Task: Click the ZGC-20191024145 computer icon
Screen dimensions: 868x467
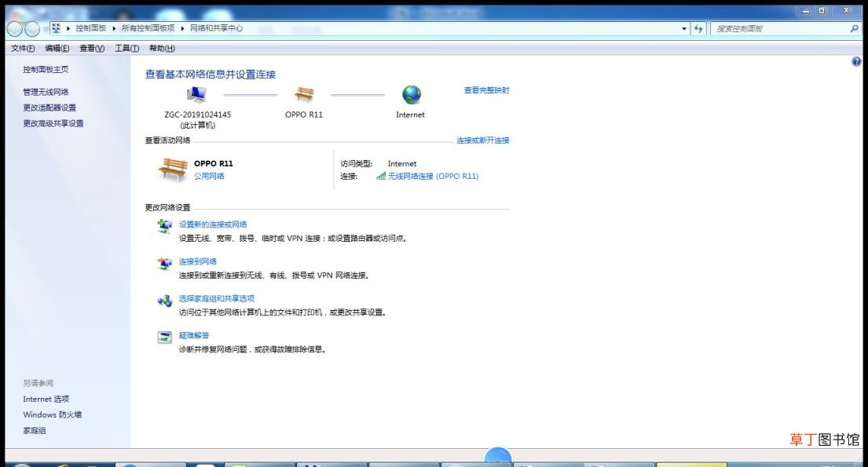Action: coord(196,95)
